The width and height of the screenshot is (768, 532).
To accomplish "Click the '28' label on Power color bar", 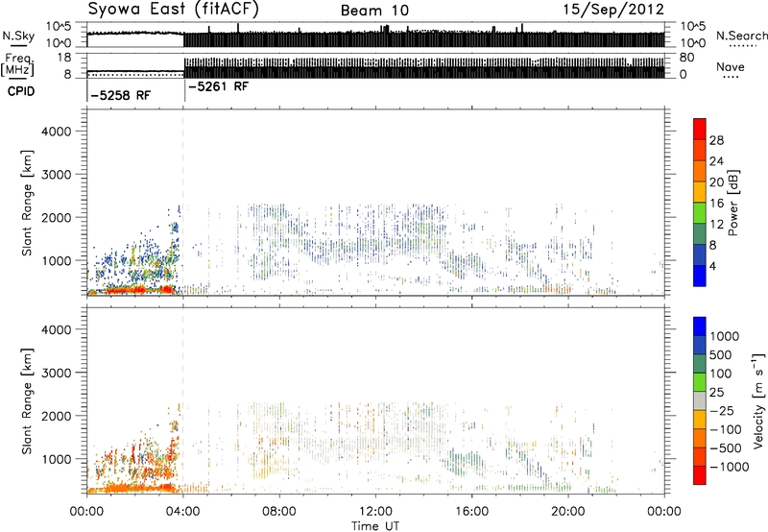I will 716,140.
